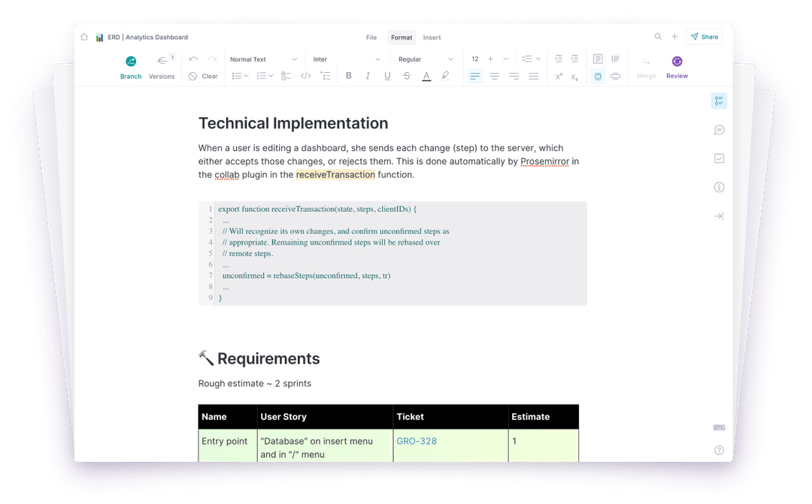812x504 pixels.
Task: Toggle strikethrough formatting
Action: 407,76
